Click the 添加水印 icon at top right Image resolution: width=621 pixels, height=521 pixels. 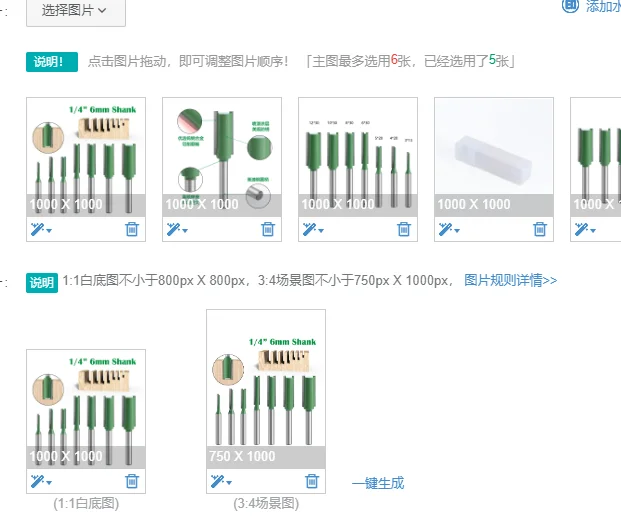(x=570, y=6)
